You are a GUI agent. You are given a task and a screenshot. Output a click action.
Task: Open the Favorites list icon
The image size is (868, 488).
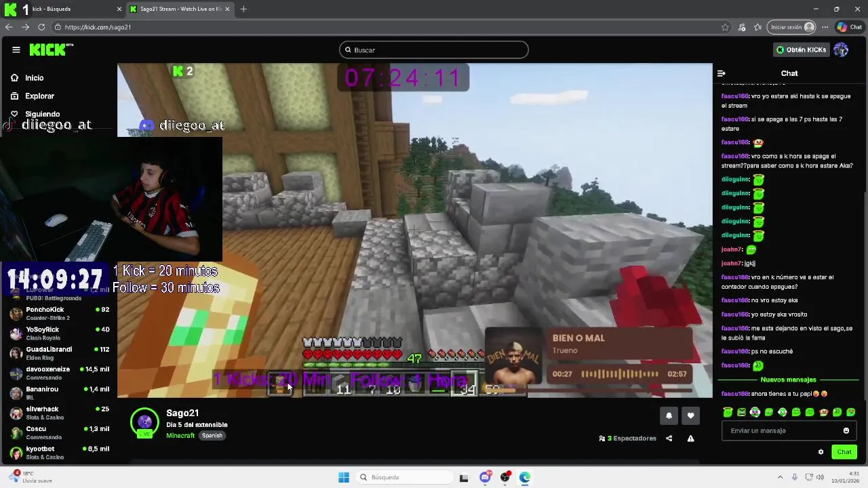(x=758, y=27)
